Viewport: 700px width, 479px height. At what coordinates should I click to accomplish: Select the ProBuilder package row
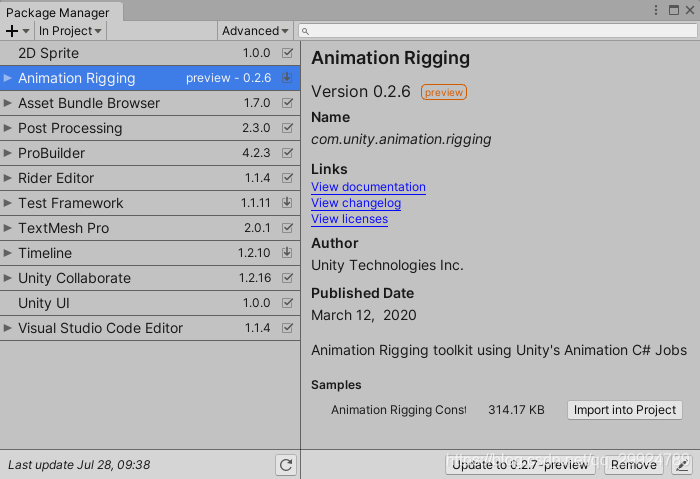[x=150, y=153]
